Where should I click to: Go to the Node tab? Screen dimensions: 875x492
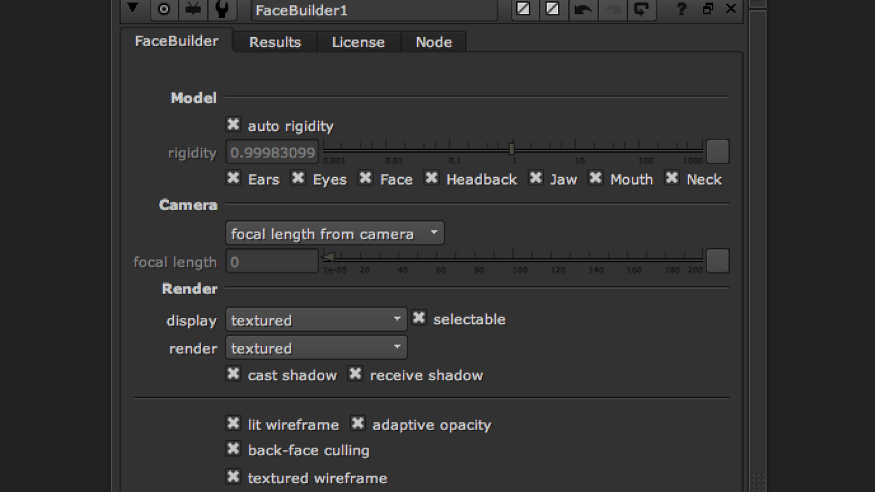point(434,42)
